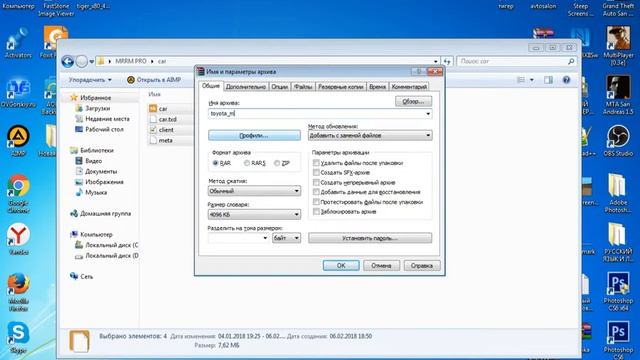Launch the bottom Photoshop CS6 shortcut
Screen dimensions: 640x360
(618, 339)
